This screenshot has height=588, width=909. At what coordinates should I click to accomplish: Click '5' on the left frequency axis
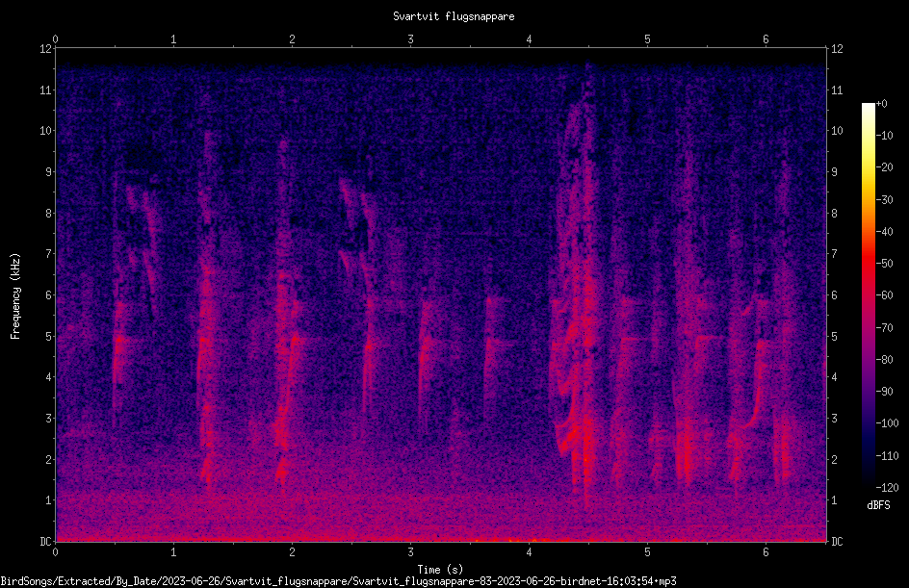49,337
